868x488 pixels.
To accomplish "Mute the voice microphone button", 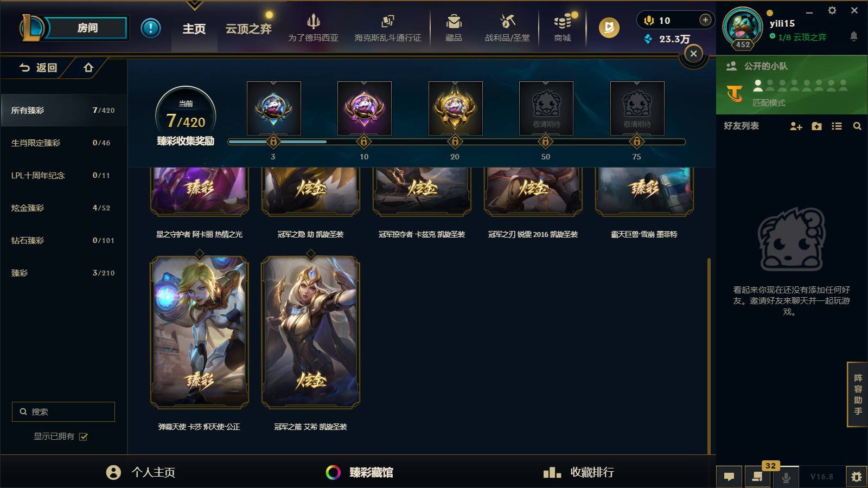I will [786, 477].
